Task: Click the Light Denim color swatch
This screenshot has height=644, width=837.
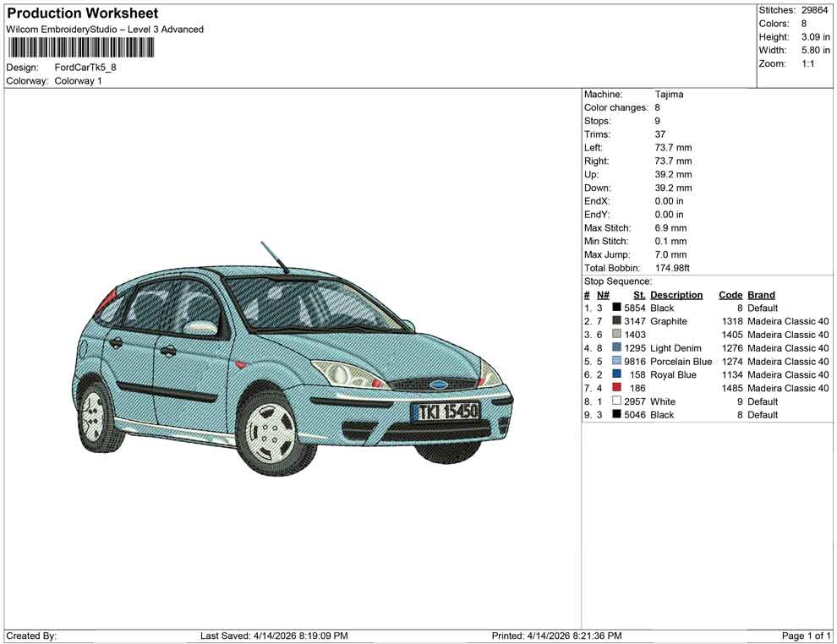Action: (616, 347)
